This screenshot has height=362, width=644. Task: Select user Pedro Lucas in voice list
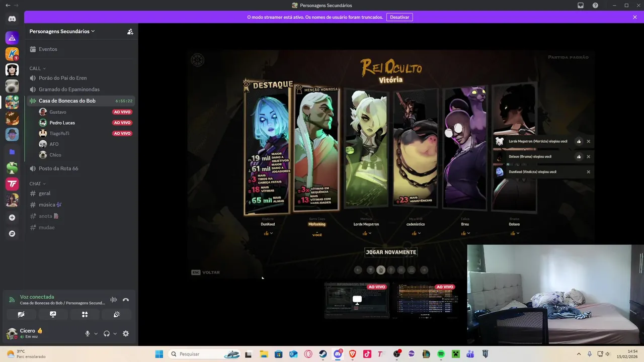[x=86, y=123]
